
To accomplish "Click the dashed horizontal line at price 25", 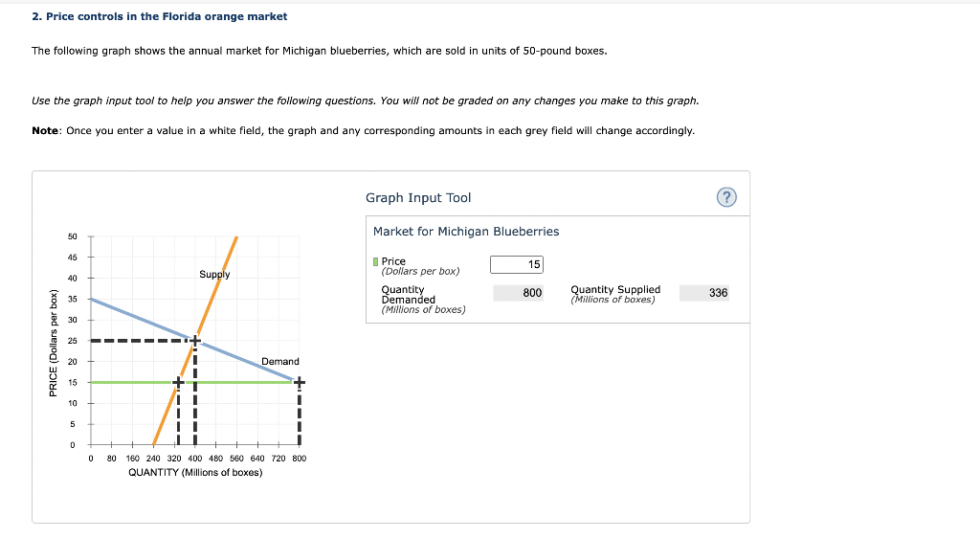I will (x=140, y=341).
